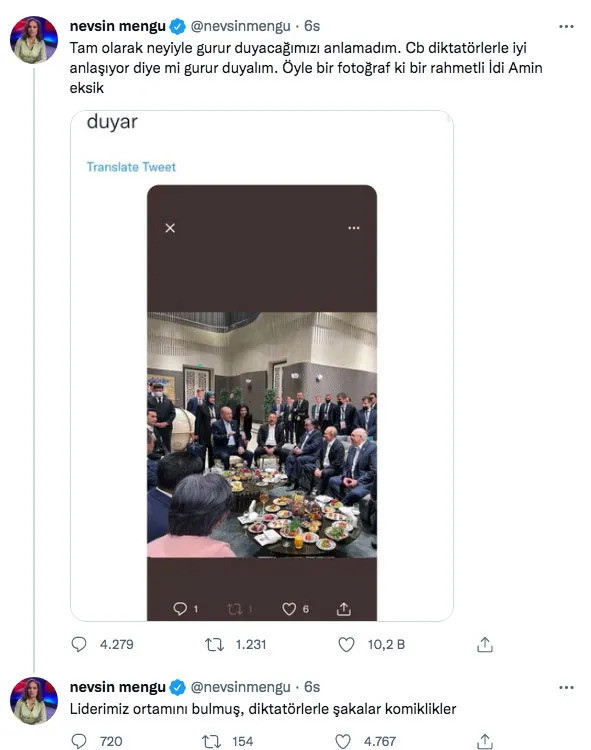Open nevsin mengu avatar on second tweet
591x750 pixels.
click(x=33, y=701)
